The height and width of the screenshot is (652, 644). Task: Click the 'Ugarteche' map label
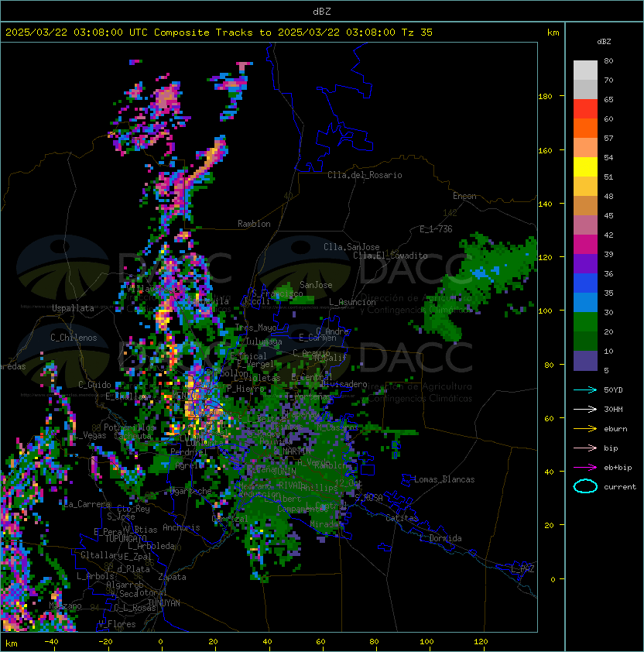[191, 492]
